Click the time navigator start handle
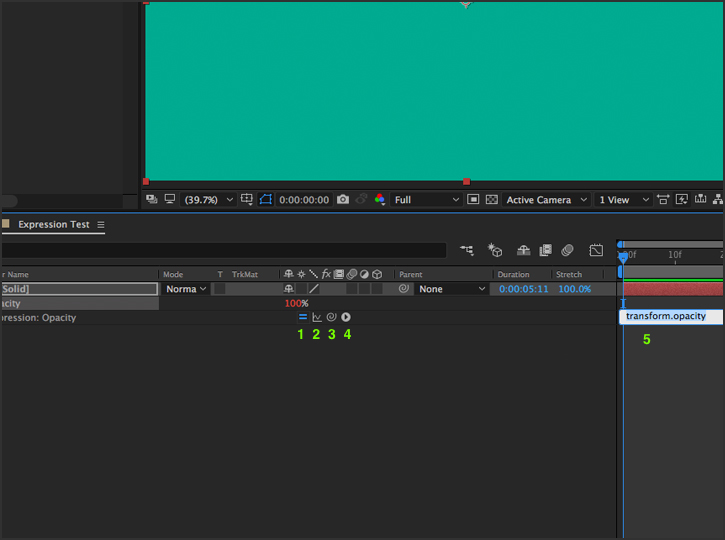The image size is (725, 540). [621, 245]
